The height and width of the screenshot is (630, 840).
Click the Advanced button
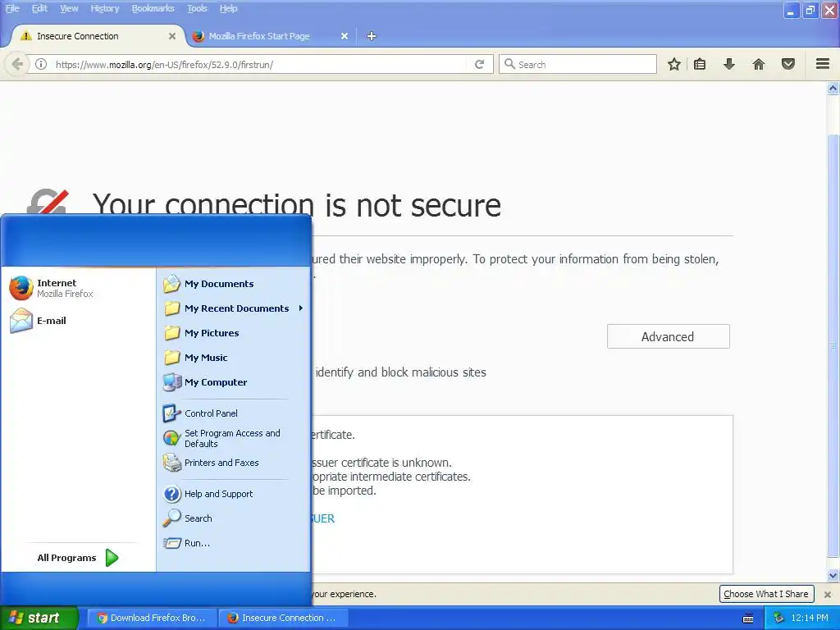[x=668, y=336]
